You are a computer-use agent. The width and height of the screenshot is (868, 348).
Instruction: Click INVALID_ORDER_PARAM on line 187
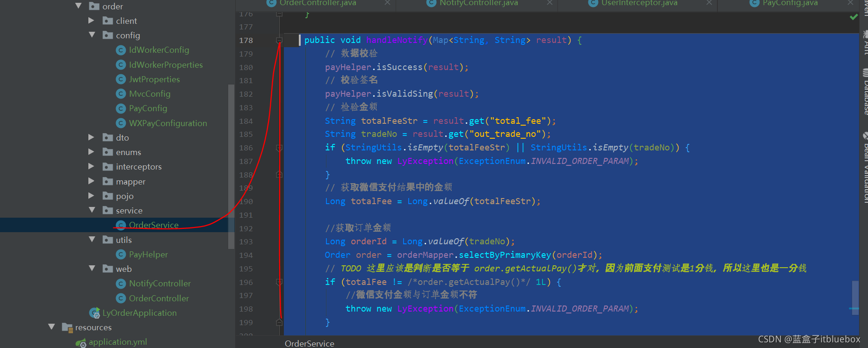[580, 161]
